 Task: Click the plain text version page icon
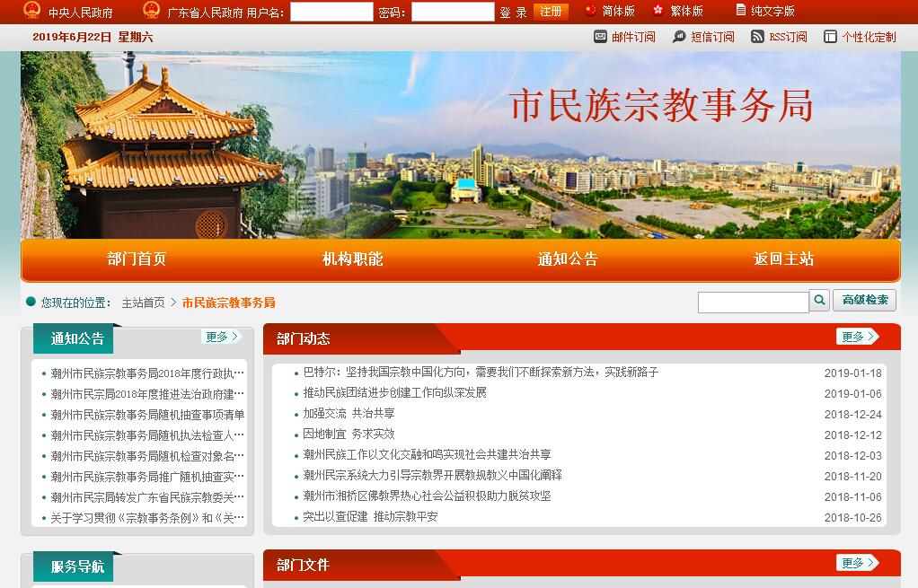click(740, 11)
